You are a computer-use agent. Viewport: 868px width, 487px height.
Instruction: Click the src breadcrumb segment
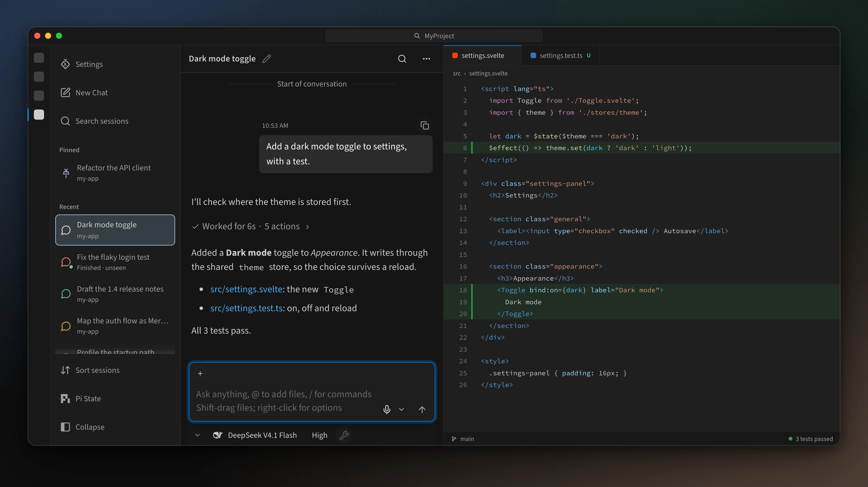[456, 73]
